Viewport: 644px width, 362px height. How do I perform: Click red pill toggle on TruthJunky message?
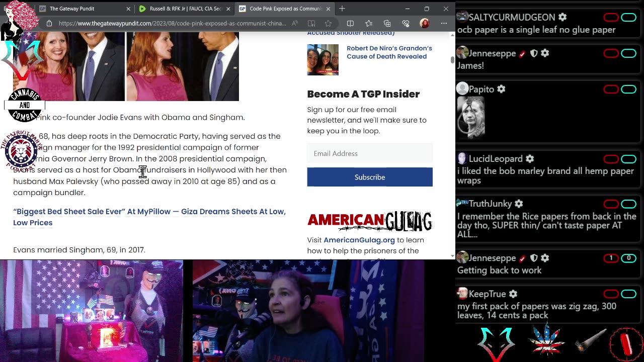[611, 204]
